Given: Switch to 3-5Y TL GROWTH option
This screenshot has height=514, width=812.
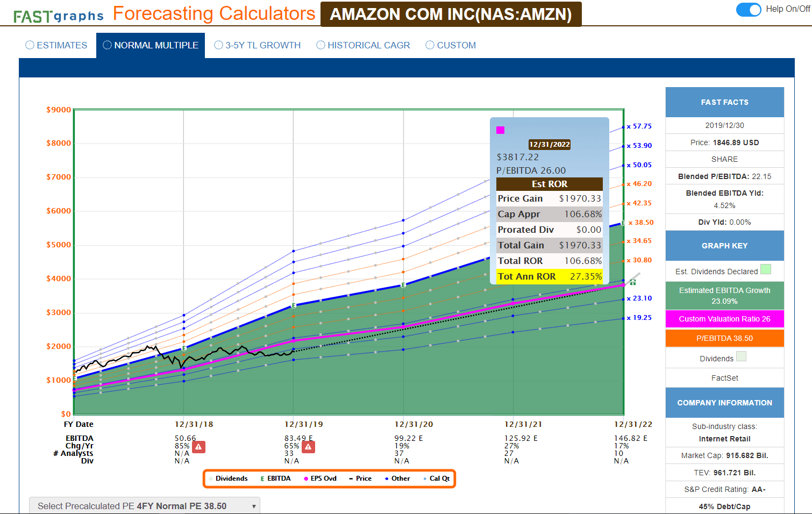Looking at the screenshot, I should click(x=257, y=45).
